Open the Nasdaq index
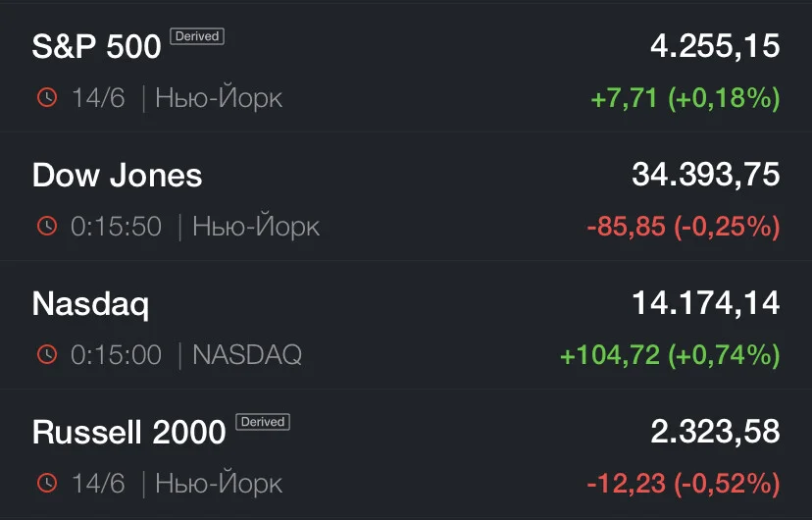 (406, 325)
